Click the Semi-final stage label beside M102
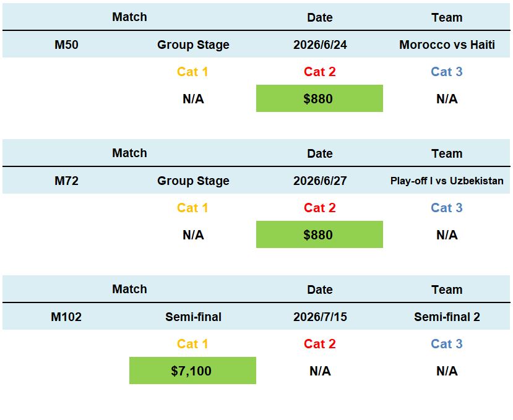This screenshot has height=420, width=513. pos(193,317)
